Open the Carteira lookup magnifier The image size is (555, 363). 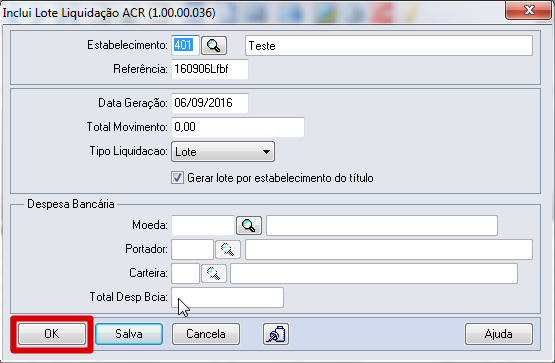click(214, 273)
